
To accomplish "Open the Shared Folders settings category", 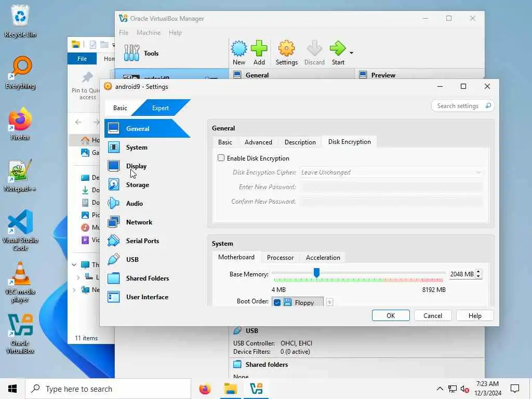I will pyautogui.click(x=147, y=278).
